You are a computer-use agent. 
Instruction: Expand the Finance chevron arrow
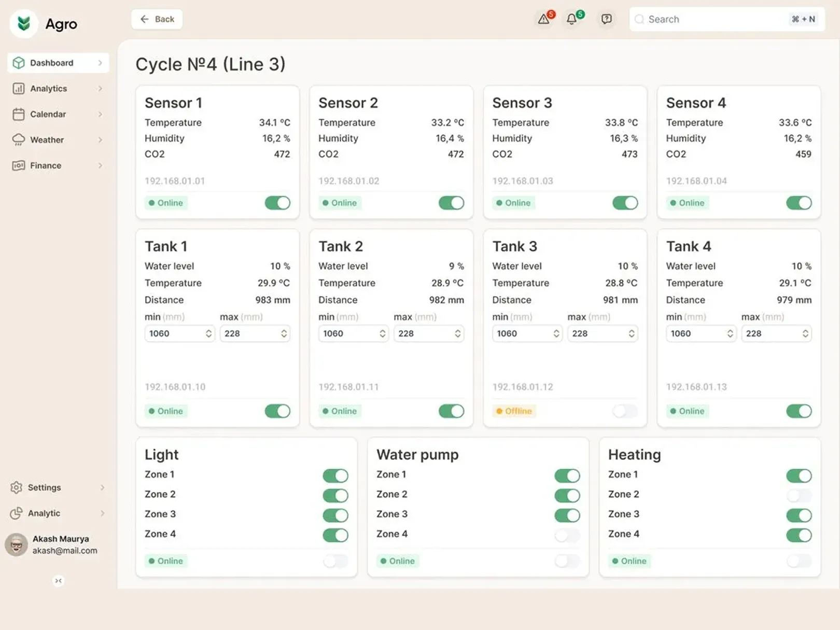click(100, 165)
